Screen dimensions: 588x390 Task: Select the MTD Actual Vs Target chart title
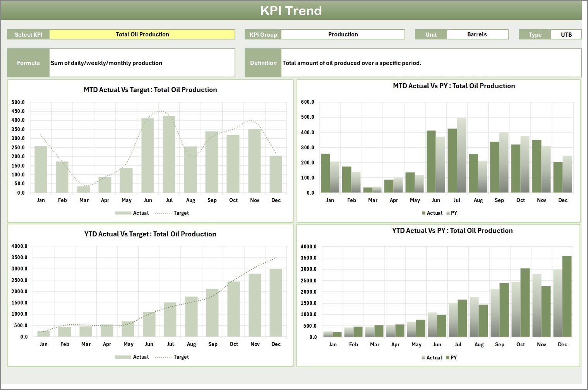tap(150, 89)
